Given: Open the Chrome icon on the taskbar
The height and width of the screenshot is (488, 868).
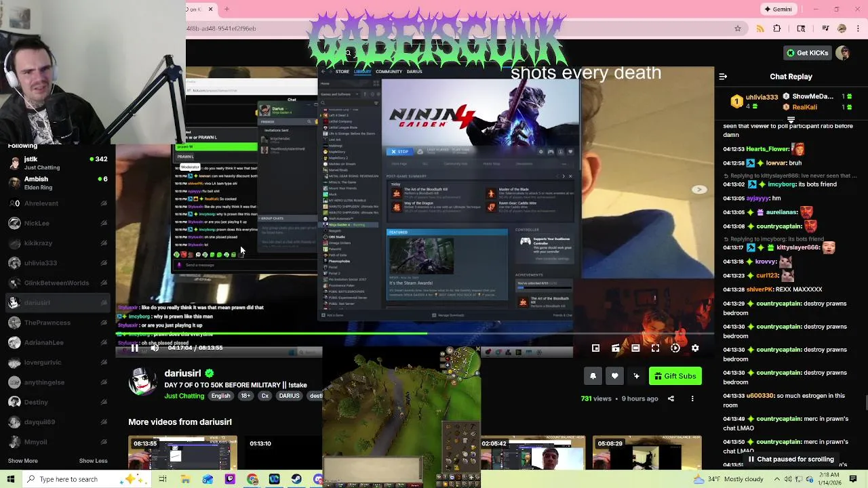Looking at the screenshot, I should coord(252,479).
